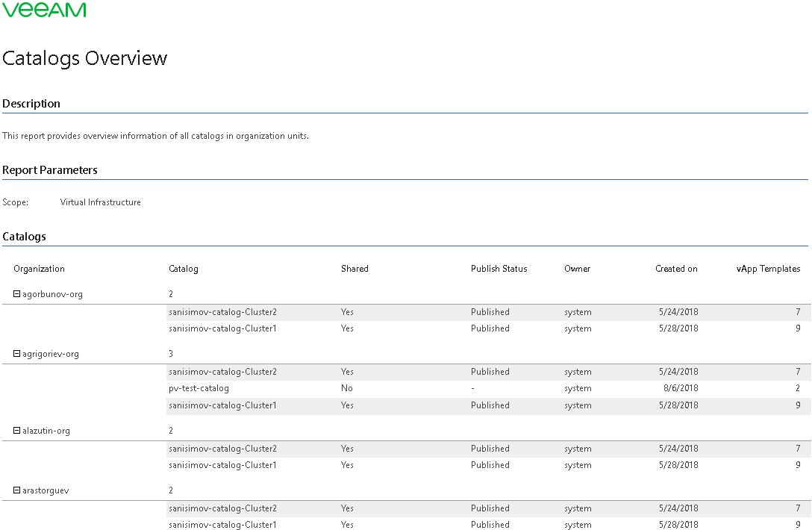Viewport: 812px width, 530px height.
Task: Click the Report Parameters section heading
Action: pos(50,170)
